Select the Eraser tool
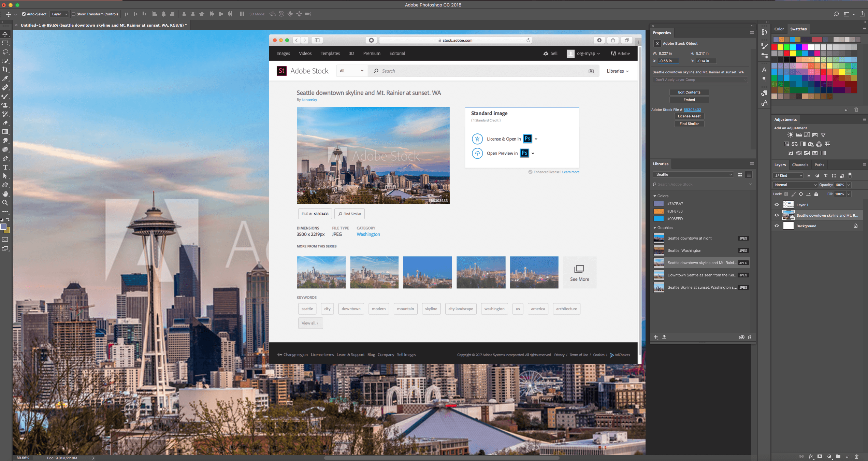 (x=5, y=123)
